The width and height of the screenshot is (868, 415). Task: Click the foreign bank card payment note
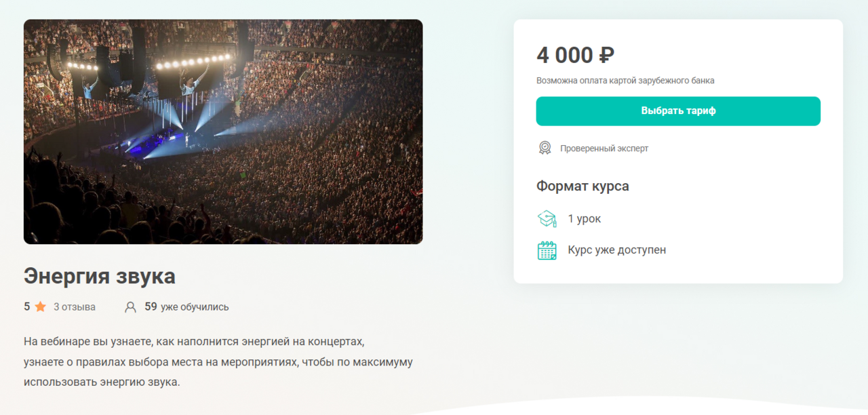pos(625,81)
